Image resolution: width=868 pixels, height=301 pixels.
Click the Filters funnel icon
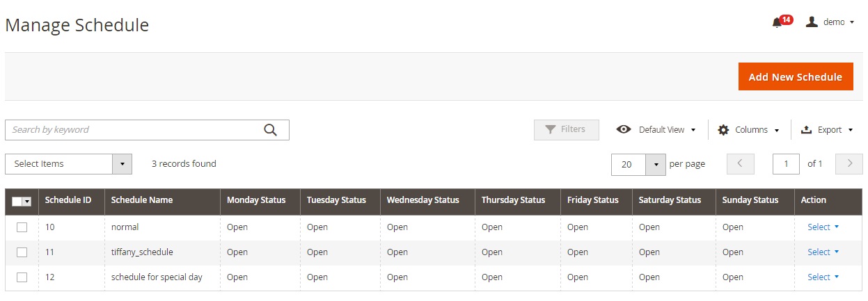551,129
